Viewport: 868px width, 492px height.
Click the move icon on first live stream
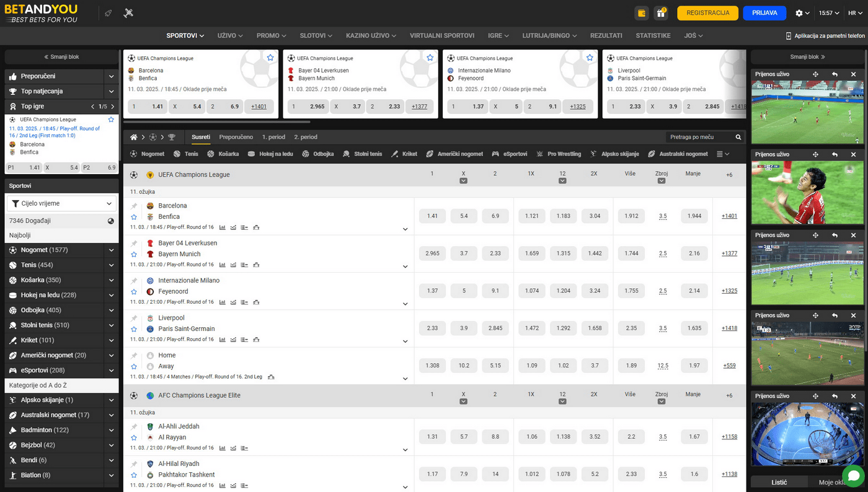(815, 74)
